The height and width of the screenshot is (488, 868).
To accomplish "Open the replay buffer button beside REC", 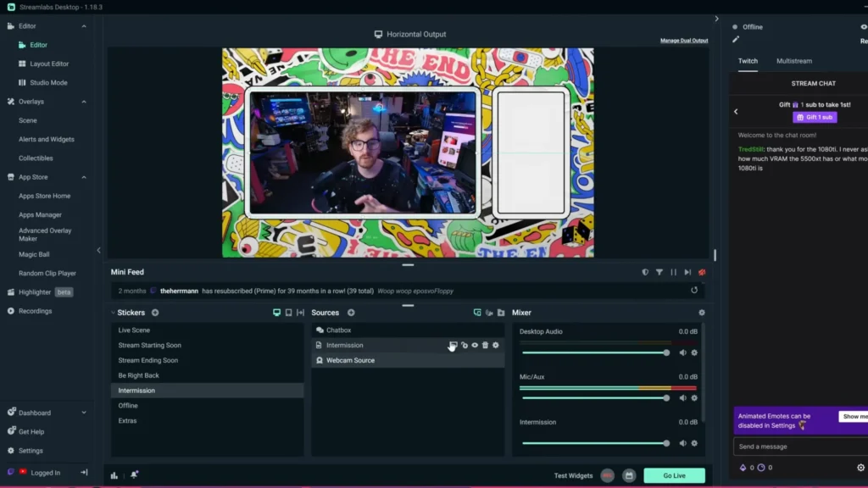I will coord(629,475).
